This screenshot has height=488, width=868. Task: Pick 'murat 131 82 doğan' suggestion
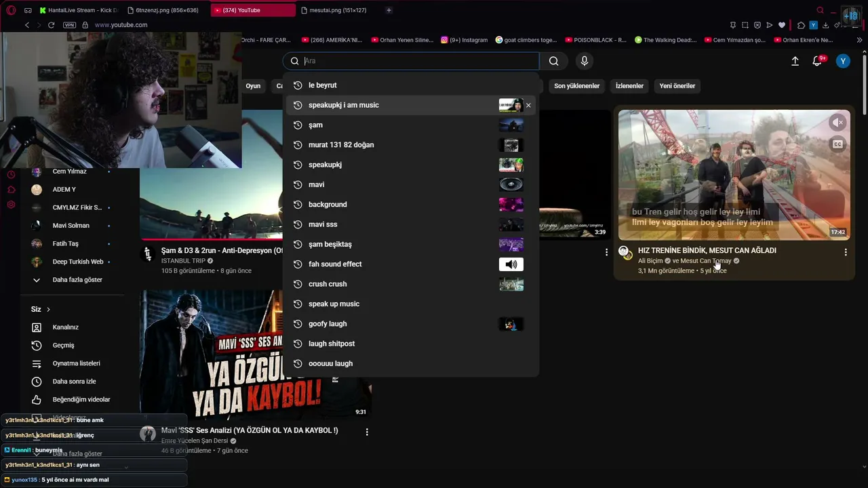[x=411, y=145]
